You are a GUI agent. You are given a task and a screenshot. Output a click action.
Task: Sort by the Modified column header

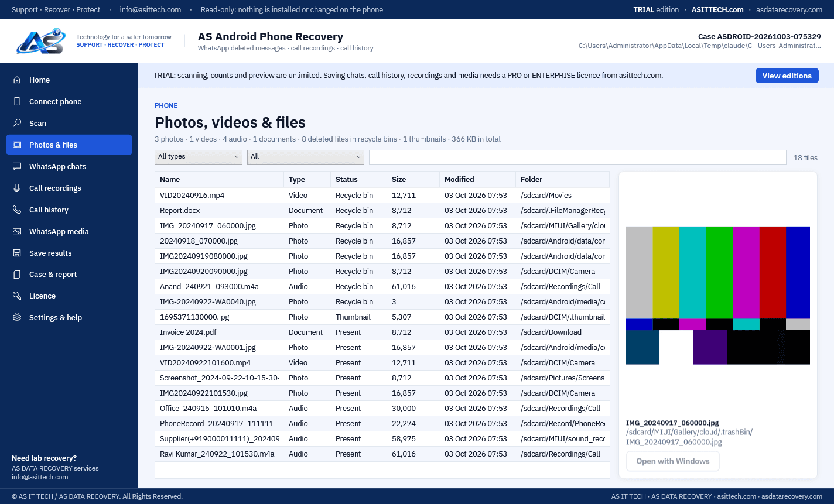(478, 180)
